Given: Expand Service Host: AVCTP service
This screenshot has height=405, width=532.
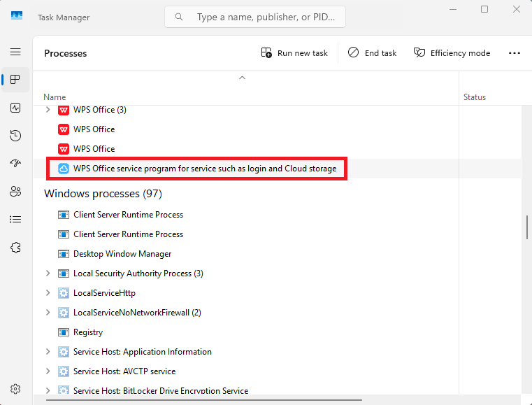Looking at the screenshot, I should [x=48, y=371].
